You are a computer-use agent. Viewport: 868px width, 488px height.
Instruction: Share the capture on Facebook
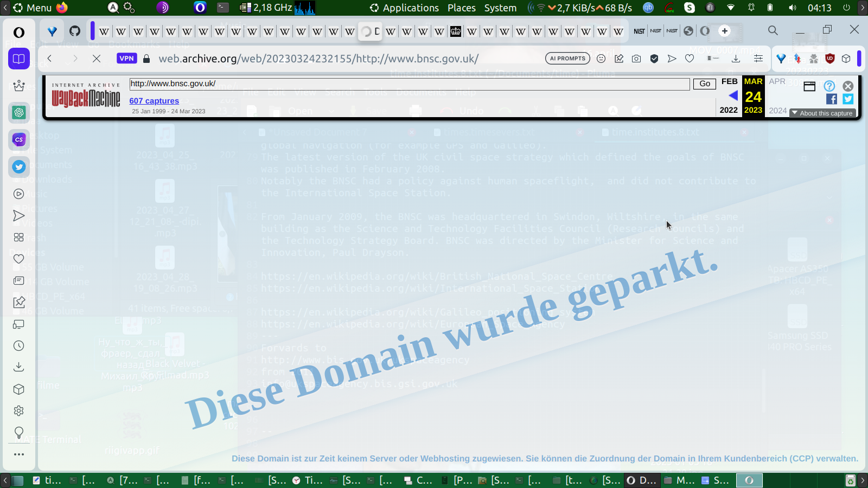click(x=832, y=99)
